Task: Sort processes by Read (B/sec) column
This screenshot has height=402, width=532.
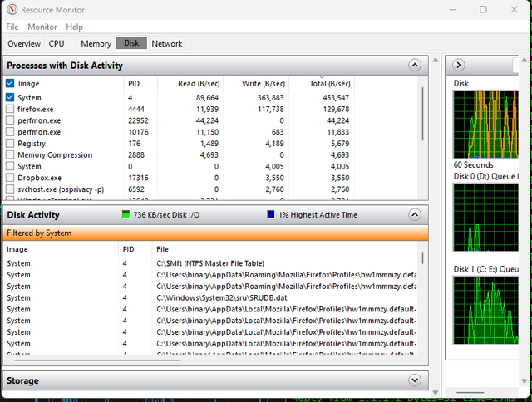Action: (190, 83)
